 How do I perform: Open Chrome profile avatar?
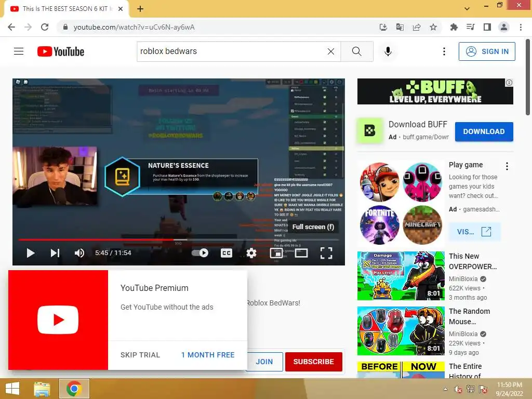[x=504, y=27]
